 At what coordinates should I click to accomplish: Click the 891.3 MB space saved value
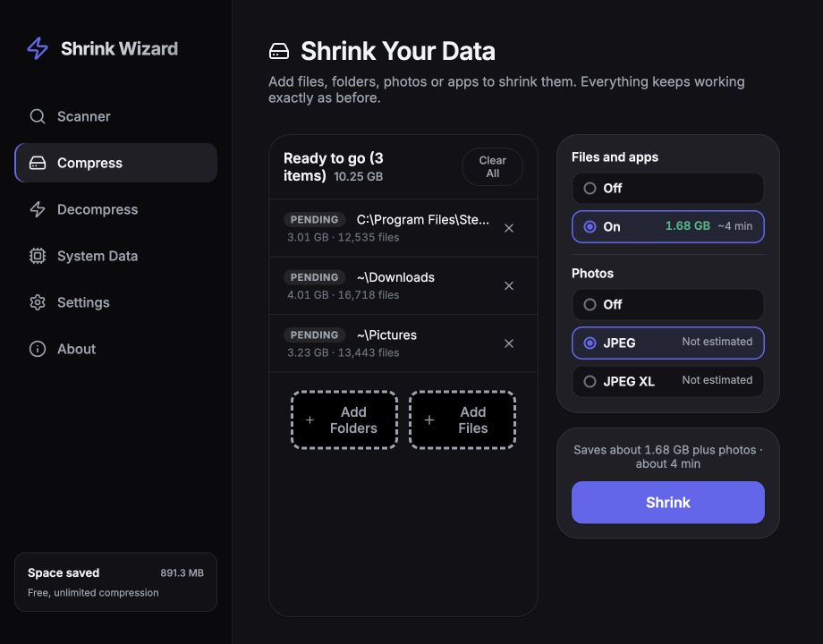(182, 572)
